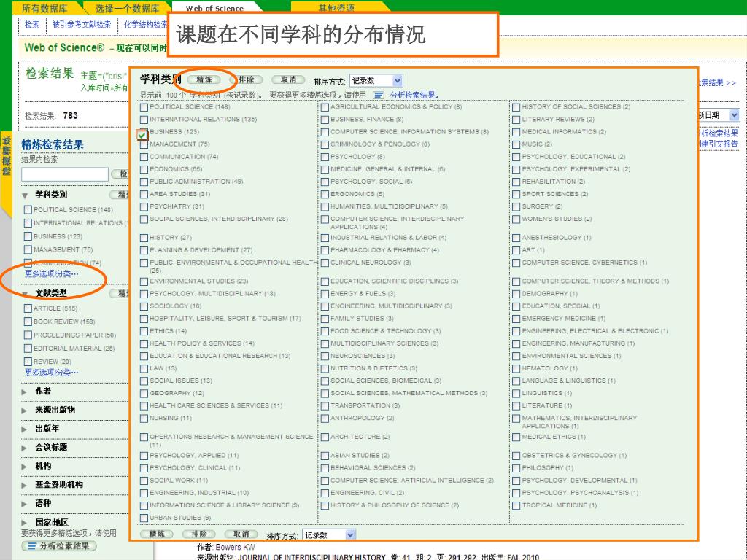Expand the 来源出版物 section triangle

(26, 411)
